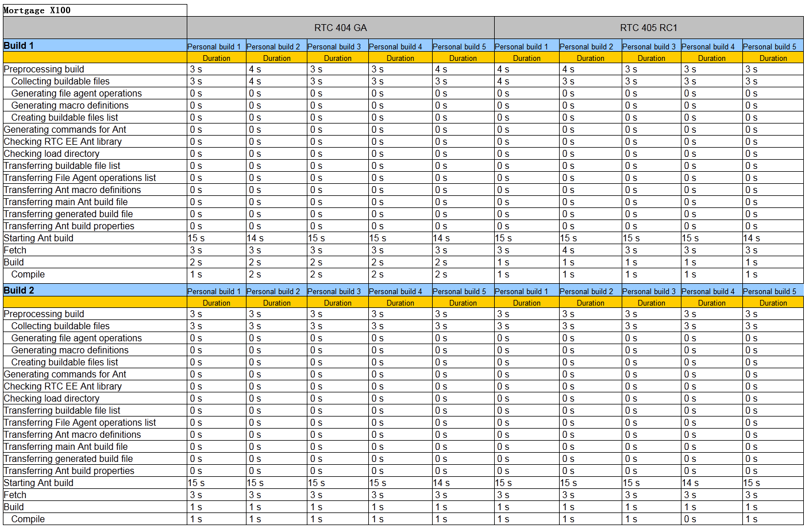Click 'Checking load directory' in Build 1
809x532 pixels.
(51, 153)
